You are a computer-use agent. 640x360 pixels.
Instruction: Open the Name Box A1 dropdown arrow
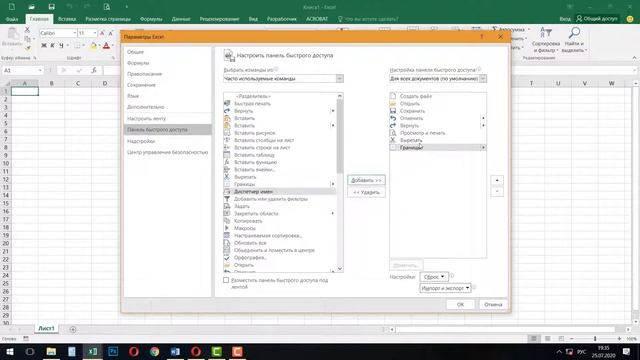(40, 70)
